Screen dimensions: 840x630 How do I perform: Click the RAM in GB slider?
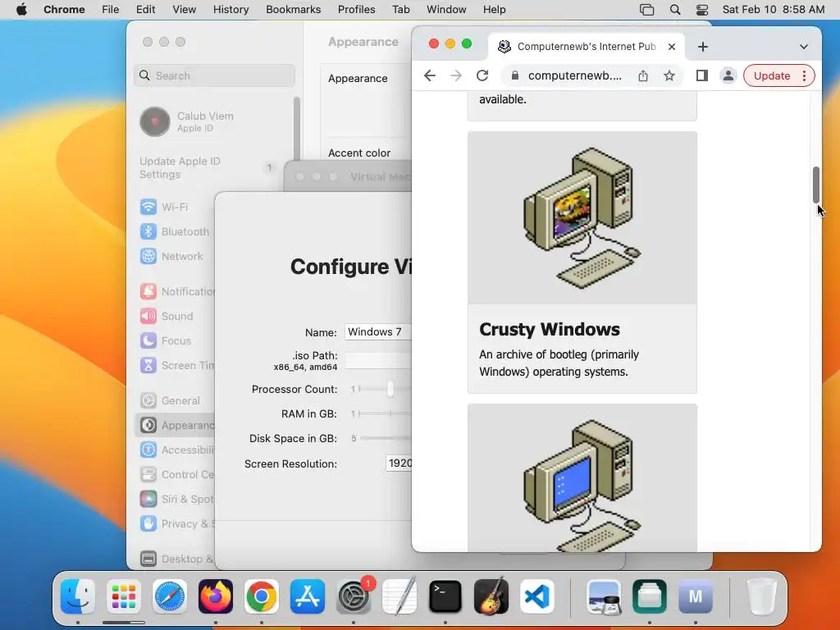coord(385,413)
